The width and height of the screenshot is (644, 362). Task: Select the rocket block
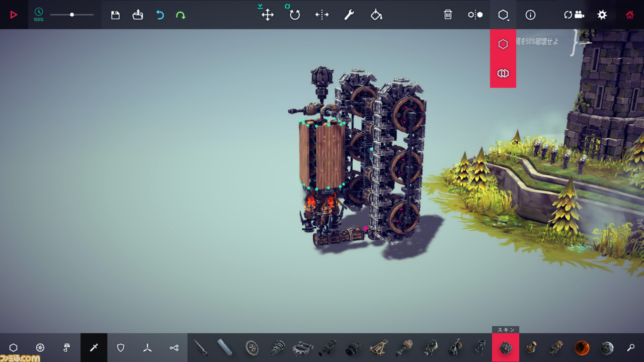pyautogui.click(x=556, y=347)
